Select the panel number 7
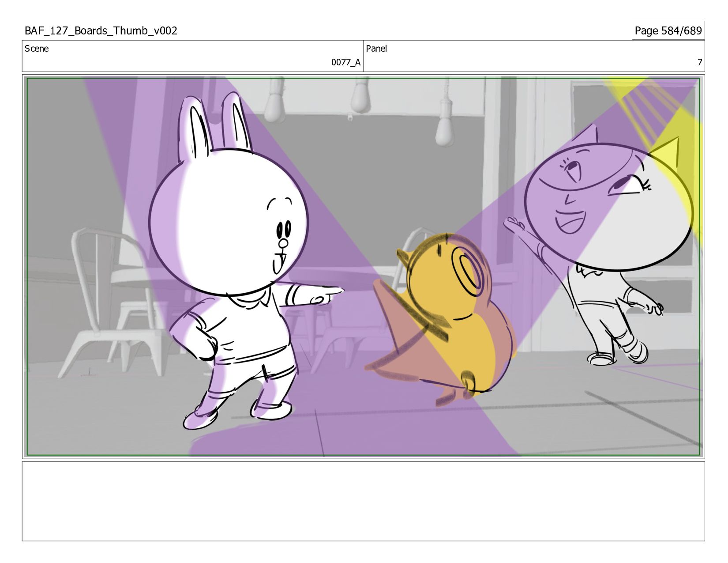The image size is (728, 563). [x=699, y=62]
